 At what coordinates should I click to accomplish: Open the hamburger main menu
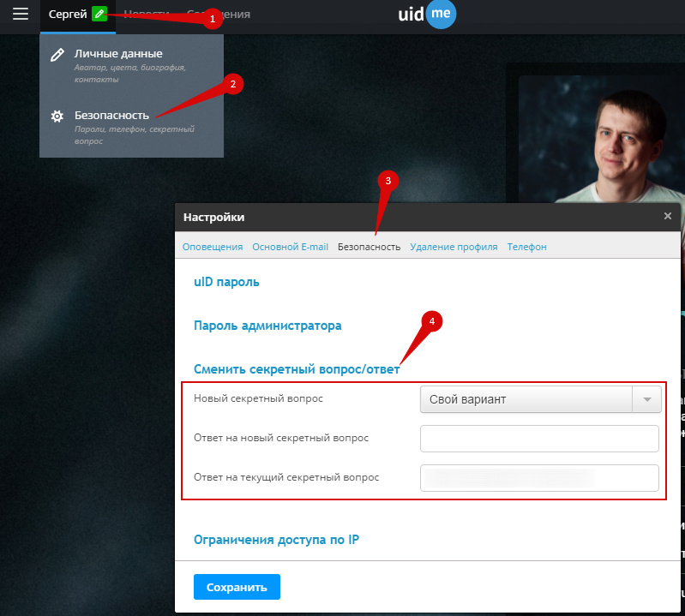pyautogui.click(x=21, y=15)
